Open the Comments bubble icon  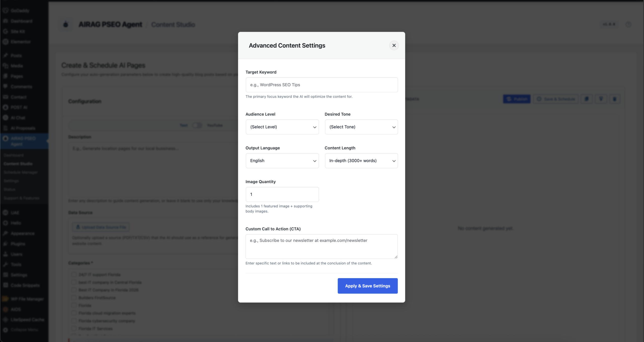pyautogui.click(x=5, y=87)
